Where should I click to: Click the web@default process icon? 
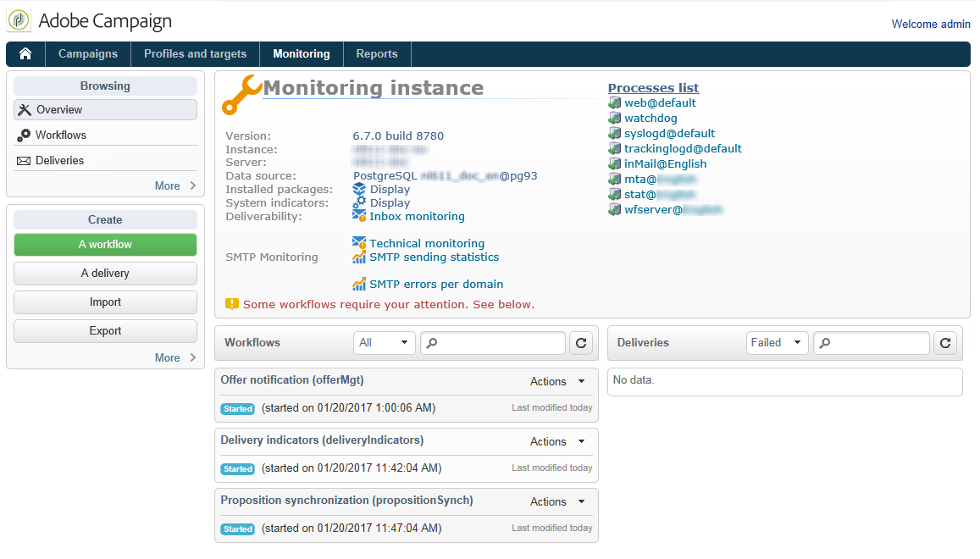[x=614, y=102]
